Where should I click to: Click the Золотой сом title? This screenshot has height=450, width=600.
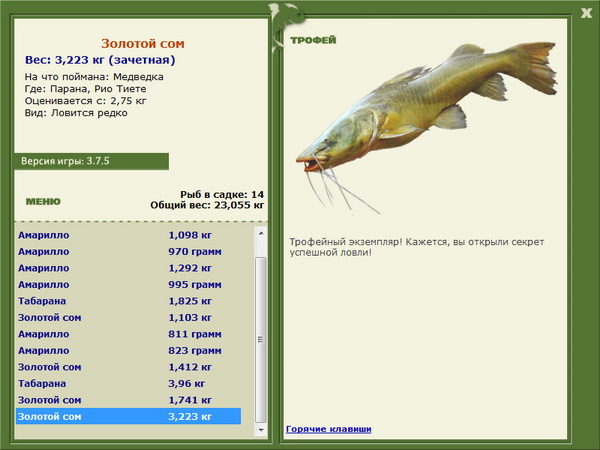point(143,44)
